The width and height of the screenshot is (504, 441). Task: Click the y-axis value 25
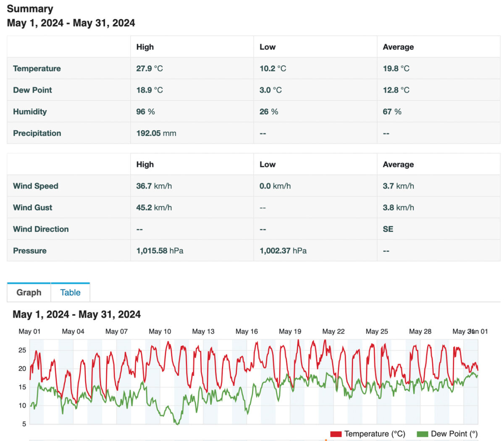point(22,350)
